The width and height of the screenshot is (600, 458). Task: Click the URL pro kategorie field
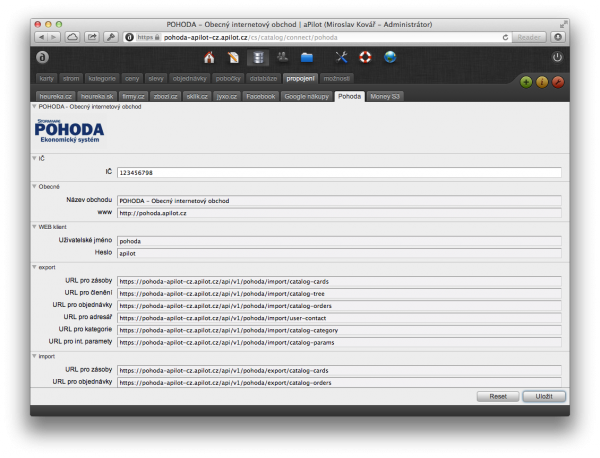(x=339, y=330)
